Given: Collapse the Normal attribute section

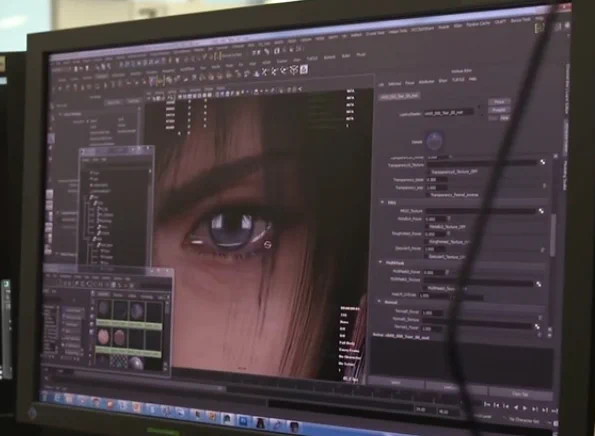Looking at the screenshot, I should click(x=379, y=302).
